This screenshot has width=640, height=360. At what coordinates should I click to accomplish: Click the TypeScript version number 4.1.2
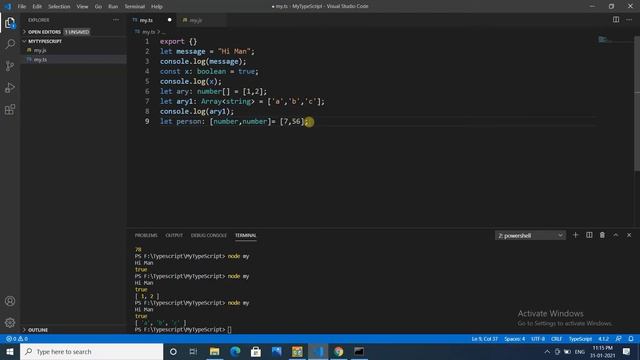603,339
